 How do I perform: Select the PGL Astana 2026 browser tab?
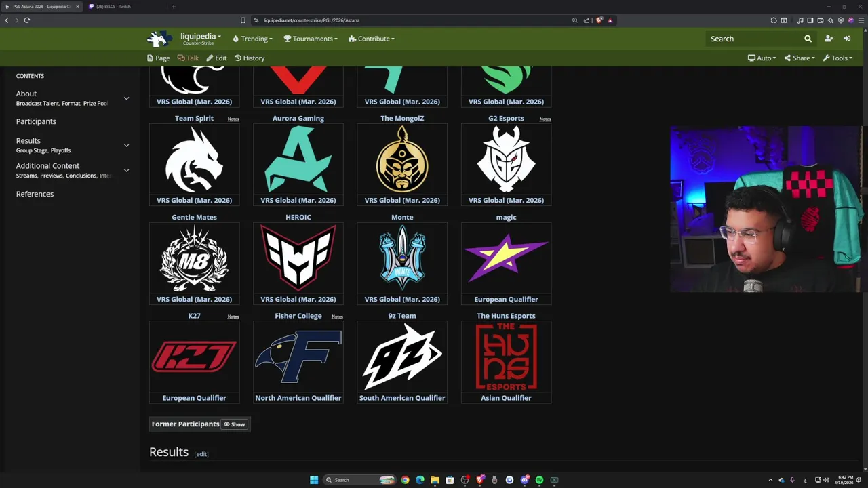42,7
